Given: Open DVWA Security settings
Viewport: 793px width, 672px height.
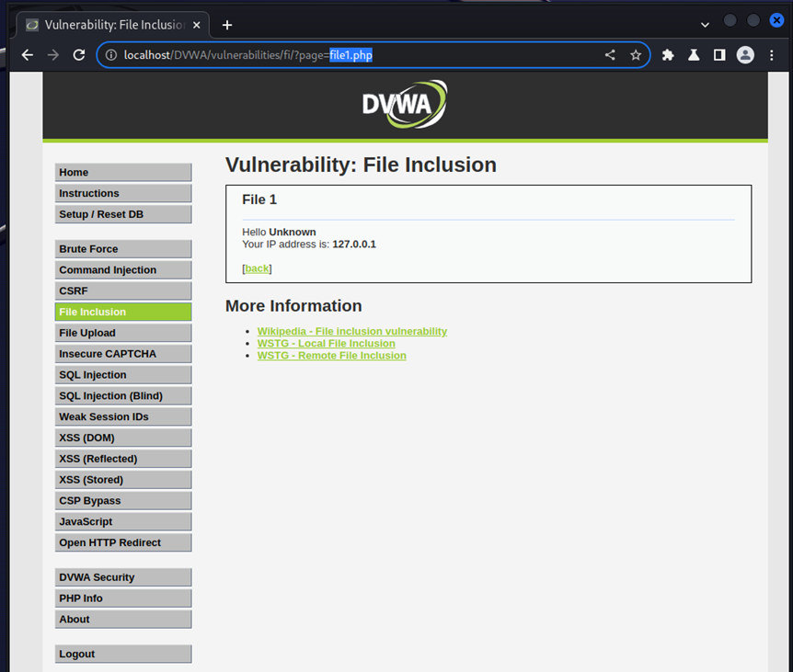Looking at the screenshot, I should pyautogui.click(x=123, y=577).
